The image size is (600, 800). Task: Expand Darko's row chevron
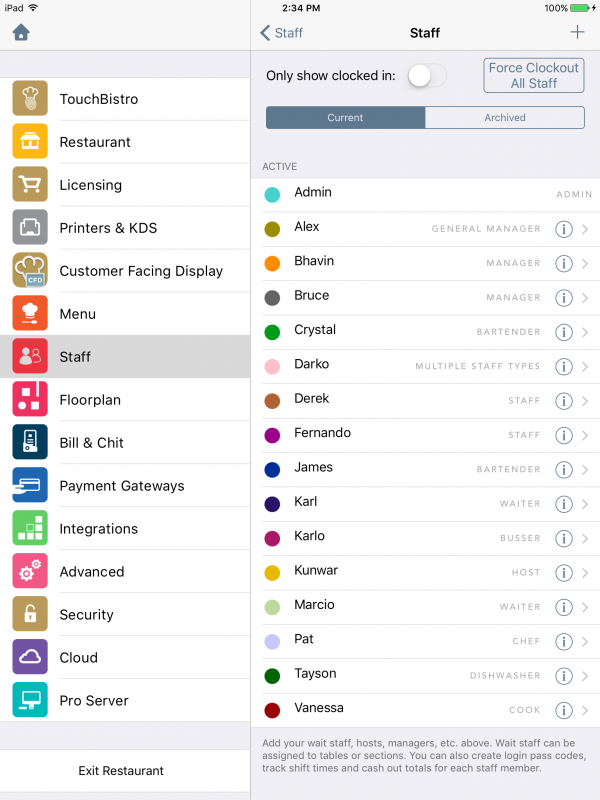click(x=585, y=366)
